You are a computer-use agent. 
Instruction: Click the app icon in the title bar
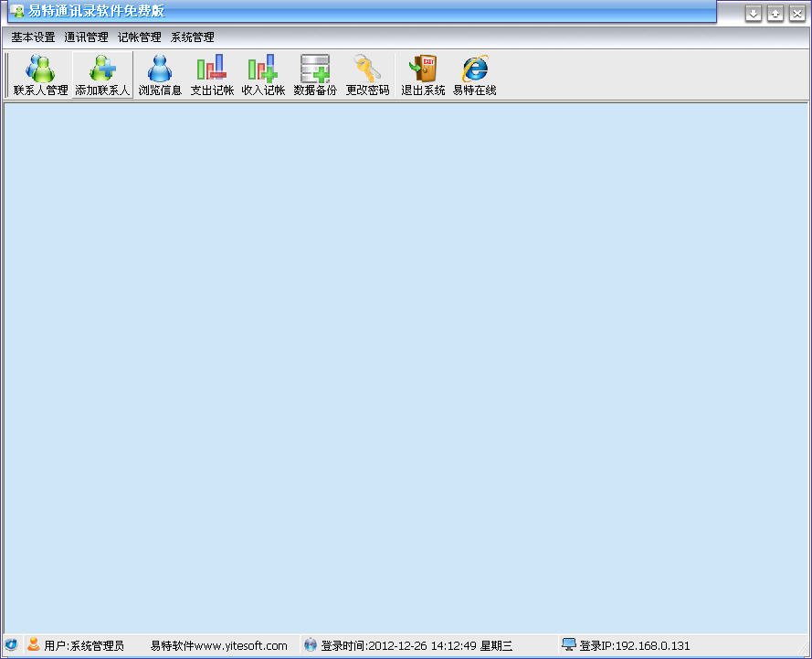(x=17, y=12)
